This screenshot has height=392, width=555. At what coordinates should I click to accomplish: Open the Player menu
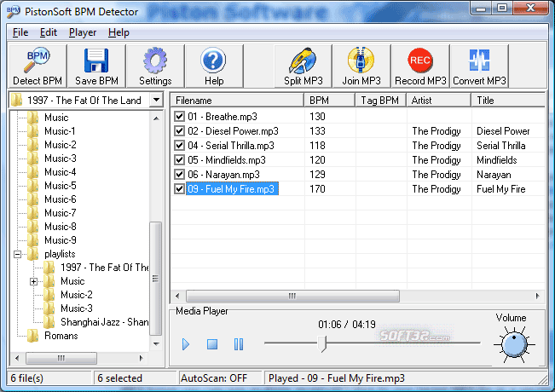tap(82, 32)
